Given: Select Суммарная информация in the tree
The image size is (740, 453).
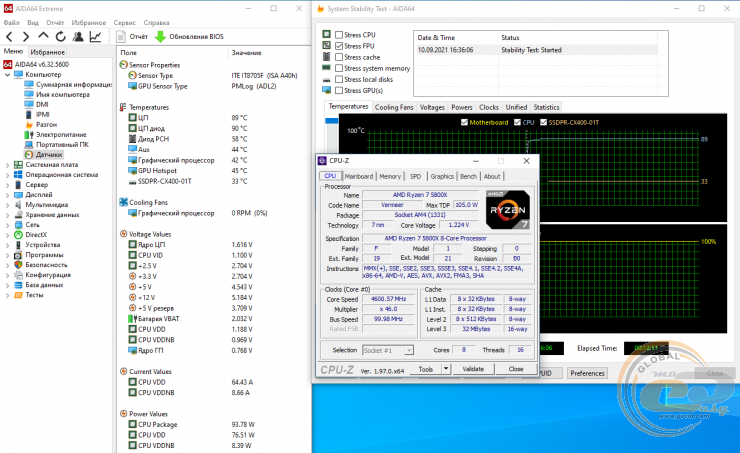Looking at the screenshot, I should 74,84.
